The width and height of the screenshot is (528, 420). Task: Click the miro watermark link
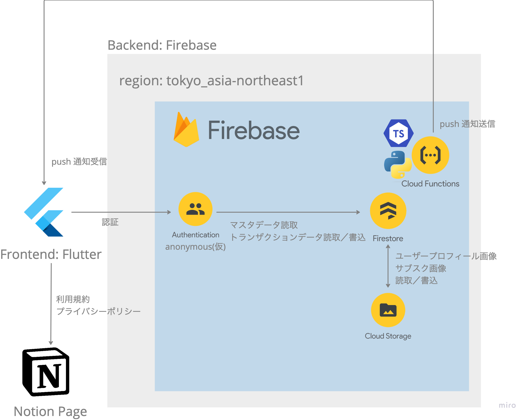[507, 405]
